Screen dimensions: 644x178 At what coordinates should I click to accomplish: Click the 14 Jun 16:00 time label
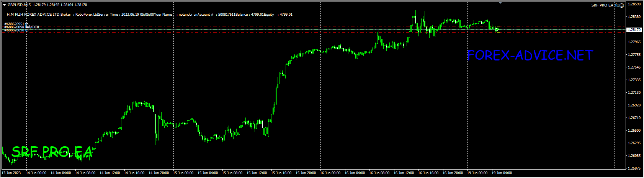click(134, 173)
